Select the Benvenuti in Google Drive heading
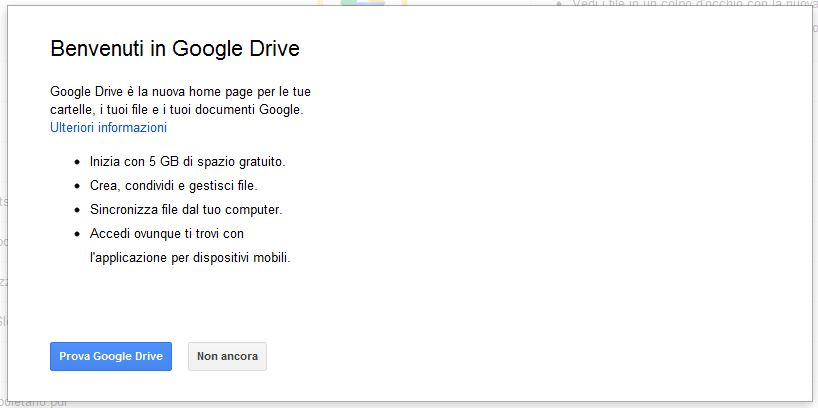 (x=175, y=49)
